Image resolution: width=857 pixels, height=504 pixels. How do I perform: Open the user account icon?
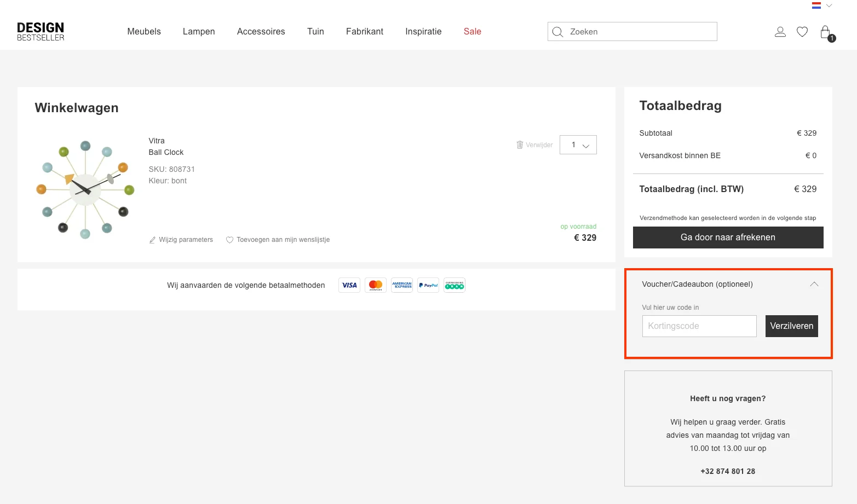coord(780,32)
